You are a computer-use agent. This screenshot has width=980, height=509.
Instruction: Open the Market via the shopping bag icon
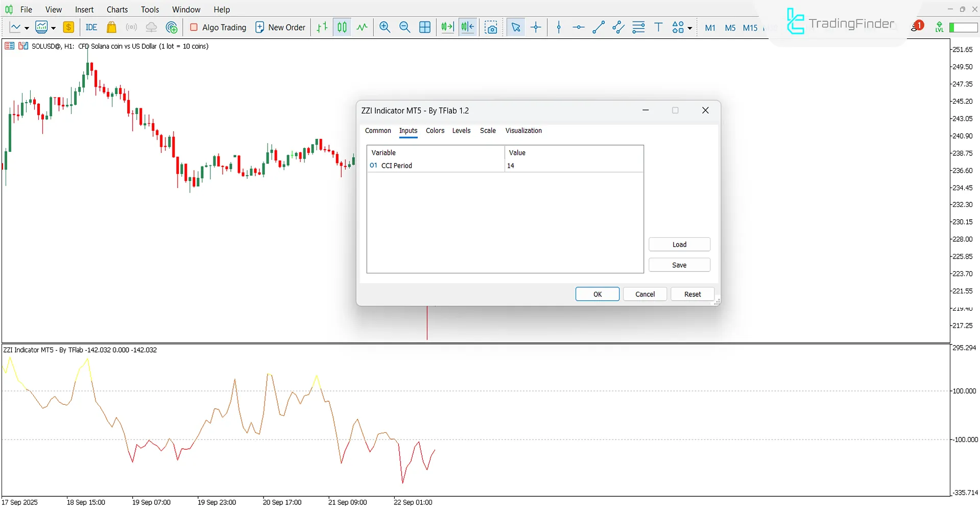tap(111, 27)
